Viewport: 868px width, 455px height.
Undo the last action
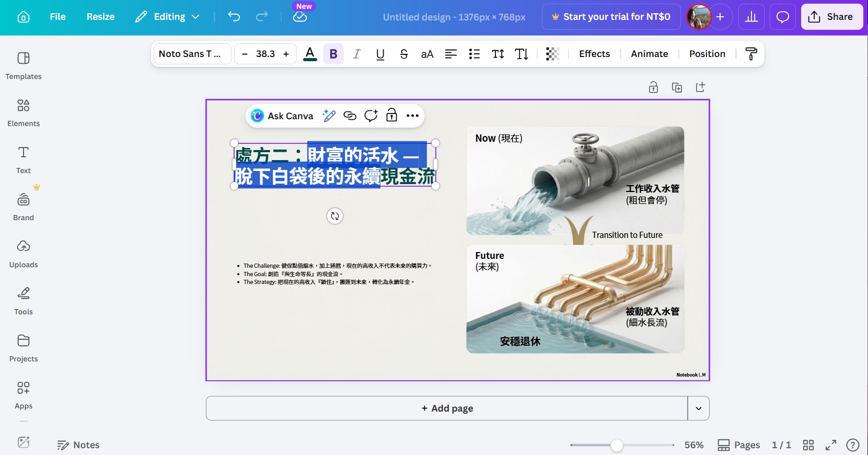pos(234,17)
